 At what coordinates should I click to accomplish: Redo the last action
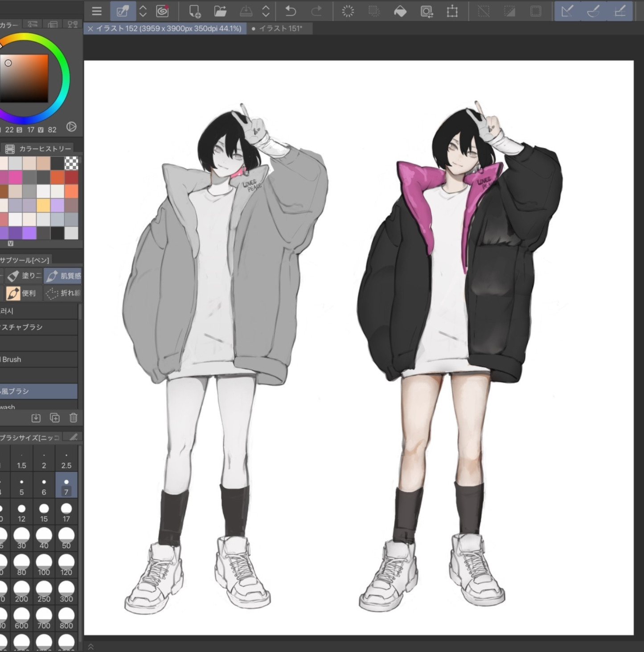click(316, 11)
